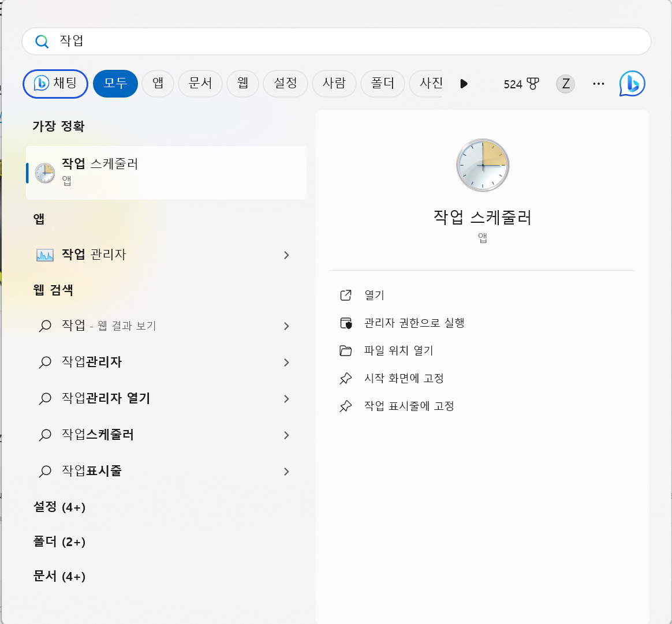Image resolution: width=672 pixels, height=624 pixels.
Task: Click the search magnifier icon in the search box
Action: [42, 42]
